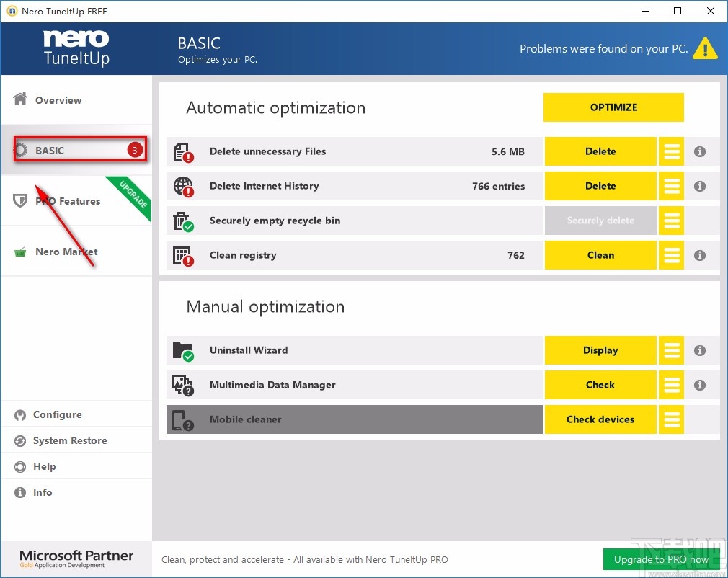Open options menu for Delete Internet History
728x578 pixels.
point(671,186)
